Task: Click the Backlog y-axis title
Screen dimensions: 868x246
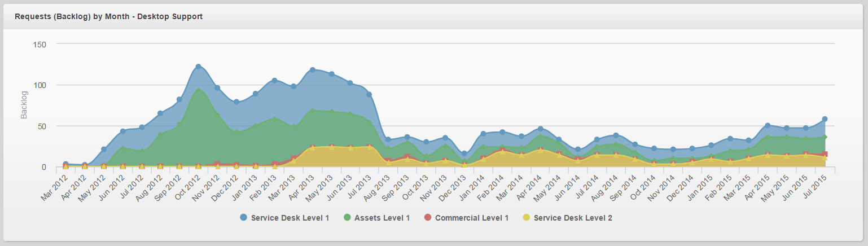Action: 24,106
